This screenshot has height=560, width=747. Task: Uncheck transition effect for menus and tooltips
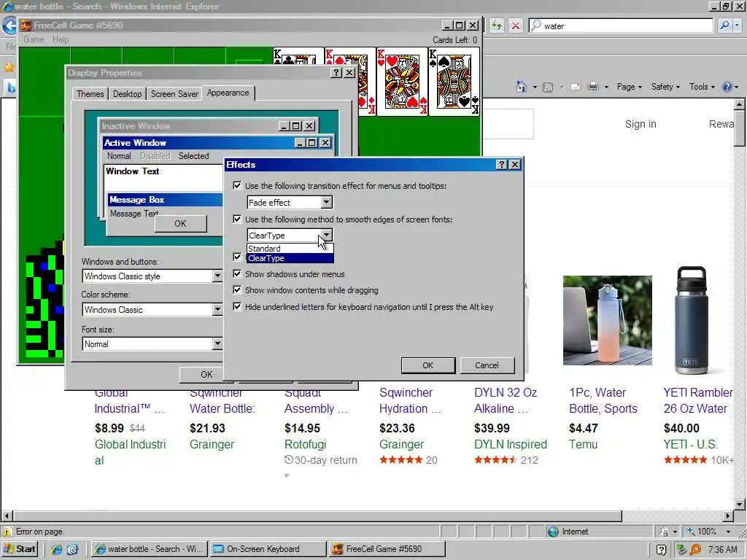pyautogui.click(x=237, y=185)
